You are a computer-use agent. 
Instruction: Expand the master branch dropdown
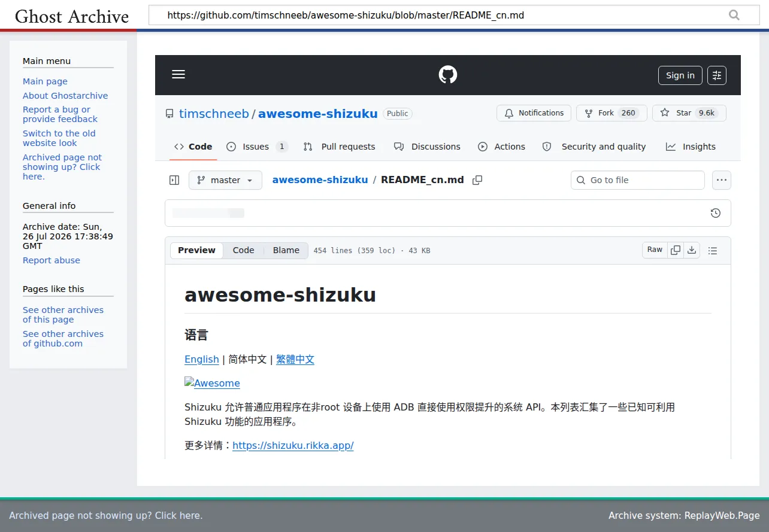225,180
